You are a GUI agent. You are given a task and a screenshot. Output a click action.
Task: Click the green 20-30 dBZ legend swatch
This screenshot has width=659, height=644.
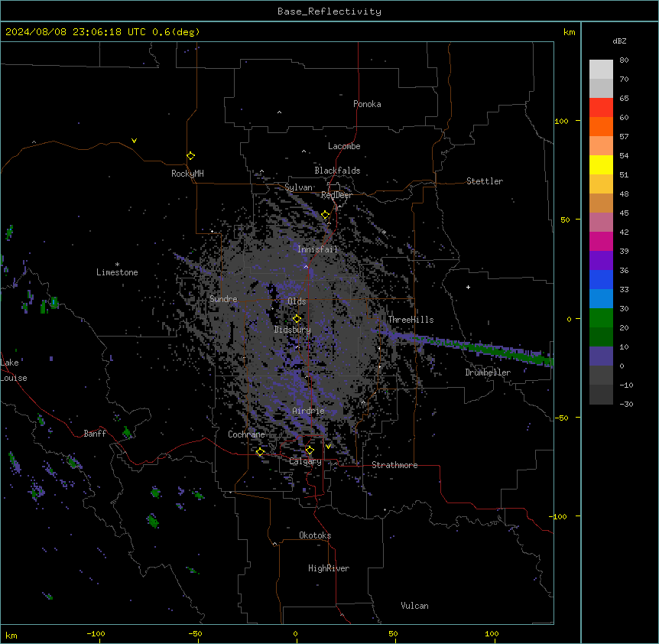click(601, 318)
